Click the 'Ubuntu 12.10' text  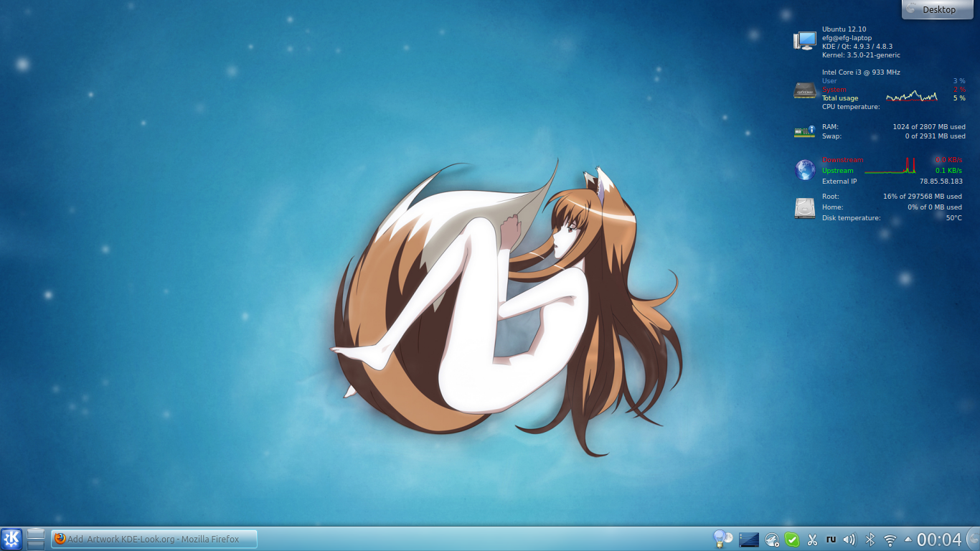844,29
